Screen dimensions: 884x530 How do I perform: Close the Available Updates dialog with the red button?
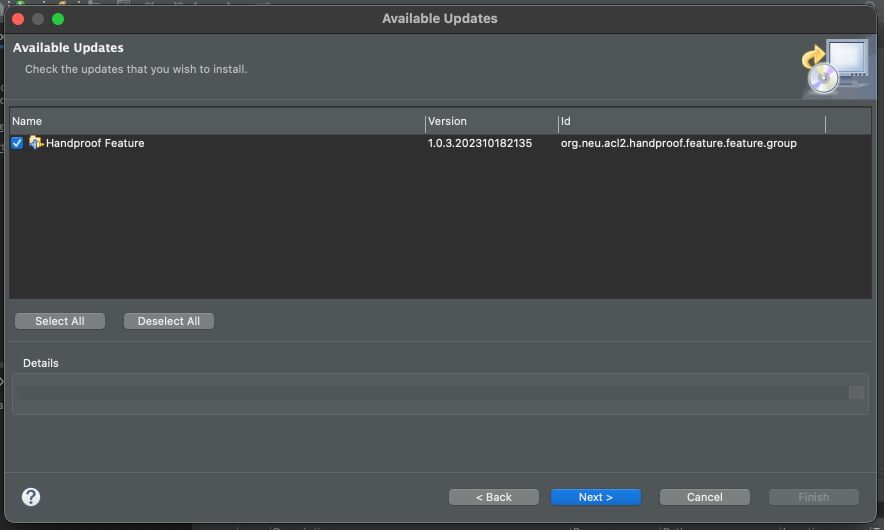coord(18,18)
